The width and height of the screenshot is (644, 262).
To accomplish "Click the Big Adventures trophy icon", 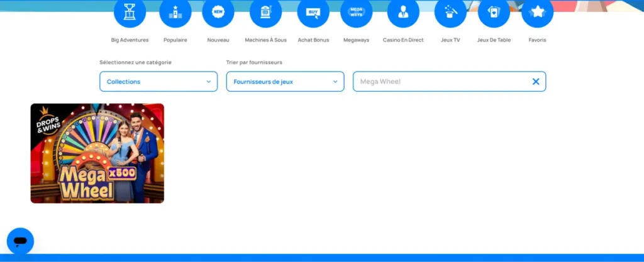I will [x=130, y=12].
